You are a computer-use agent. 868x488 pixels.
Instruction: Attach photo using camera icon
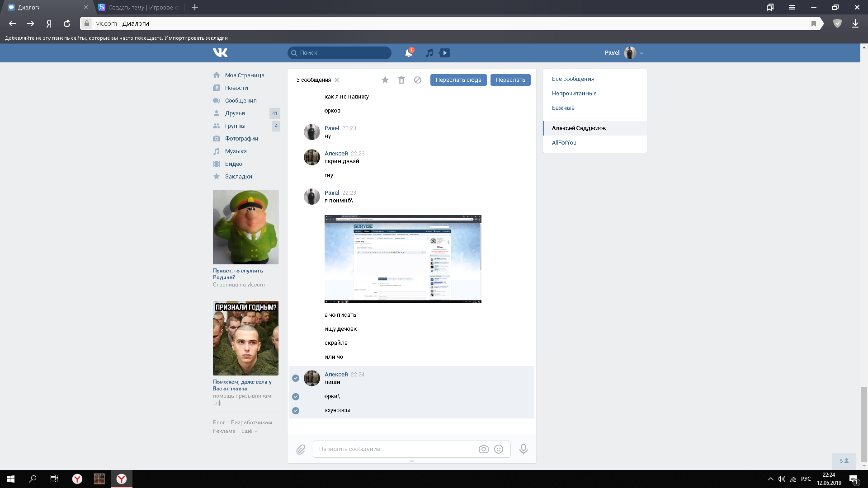(483, 449)
